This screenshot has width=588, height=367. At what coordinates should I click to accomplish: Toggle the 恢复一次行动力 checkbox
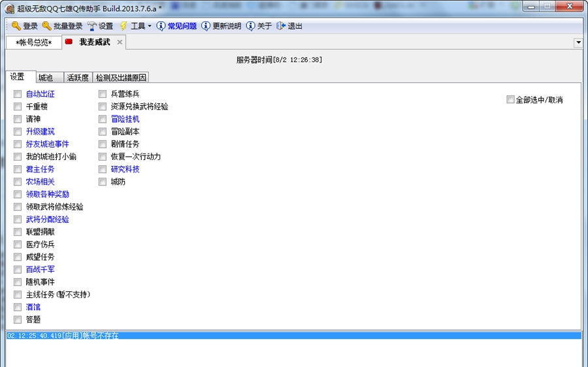coord(103,156)
